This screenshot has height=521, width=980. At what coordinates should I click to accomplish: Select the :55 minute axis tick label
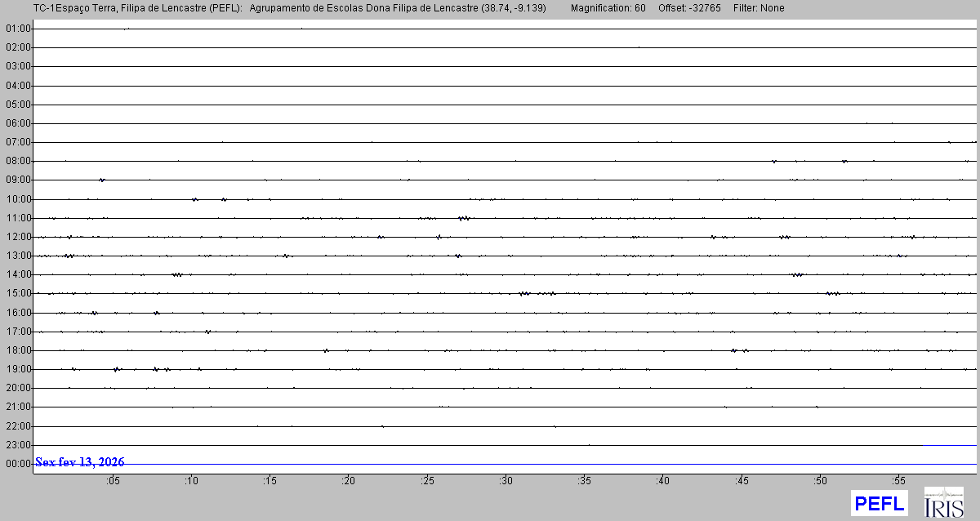tap(898, 481)
